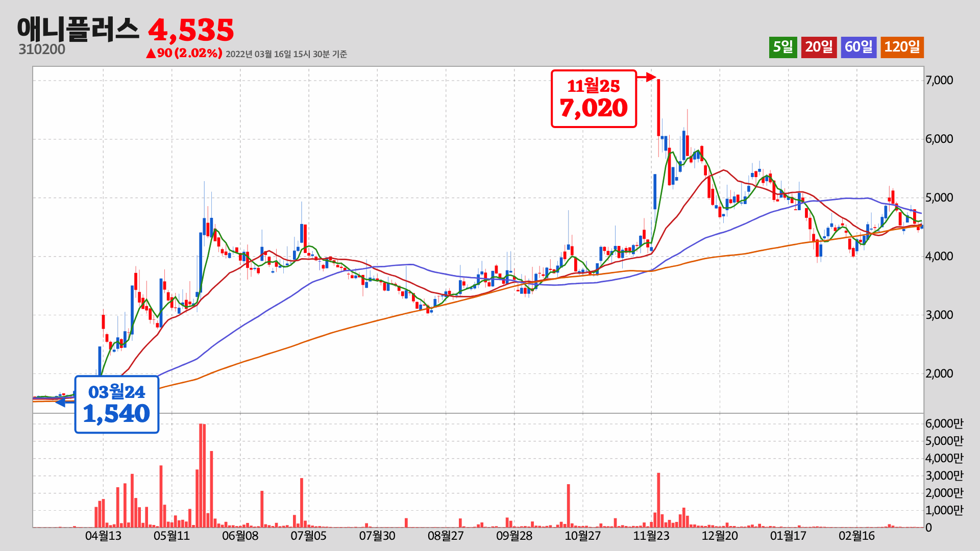Click the 07월05 date label

308,536
